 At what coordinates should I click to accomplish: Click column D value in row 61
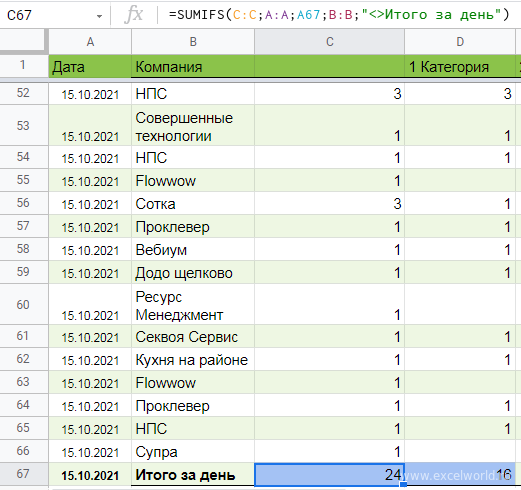(x=460, y=336)
